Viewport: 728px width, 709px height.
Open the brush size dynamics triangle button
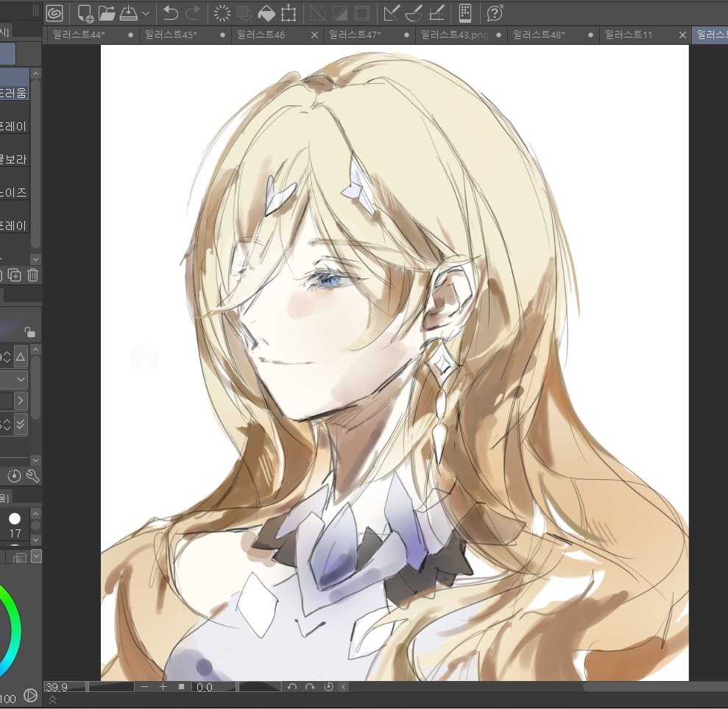21,356
